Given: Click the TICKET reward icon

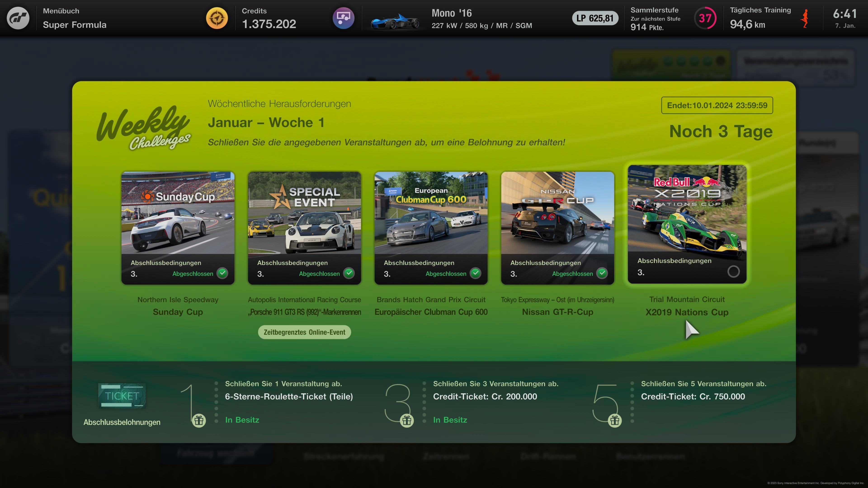Looking at the screenshot, I should tap(122, 396).
